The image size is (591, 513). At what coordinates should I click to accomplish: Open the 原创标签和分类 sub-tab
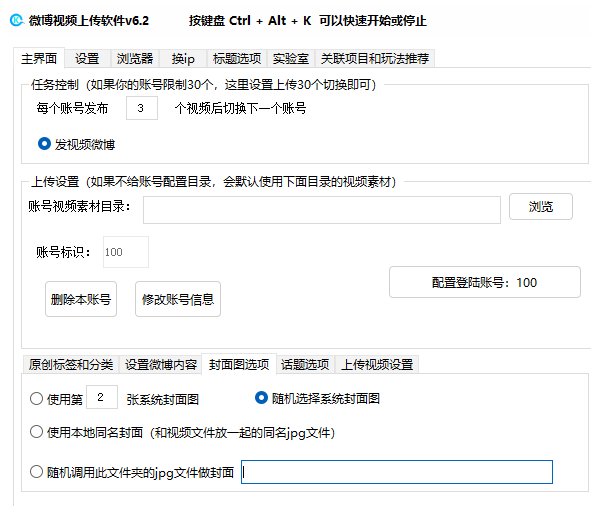coord(71,364)
